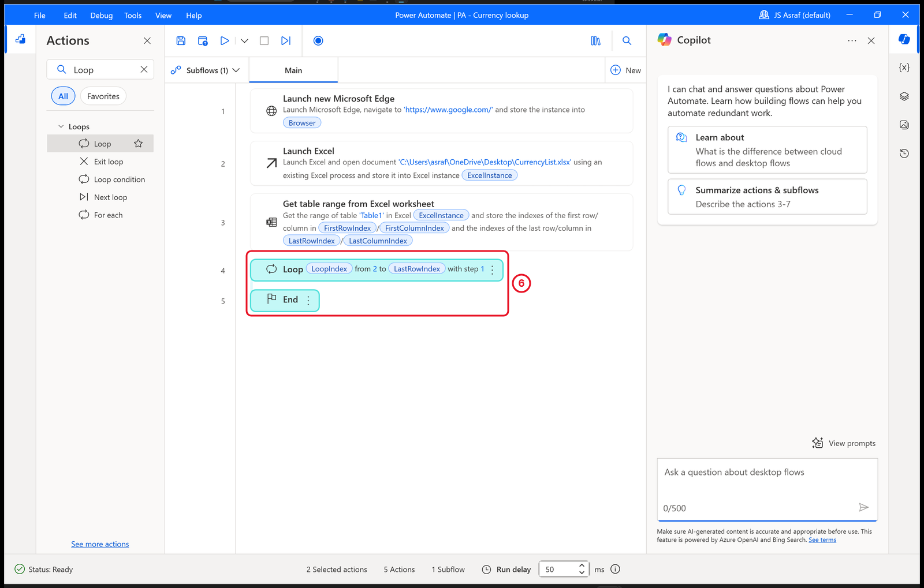The width and height of the screenshot is (924, 588).
Task: Open View prompts in Copilot
Action: click(844, 443)
